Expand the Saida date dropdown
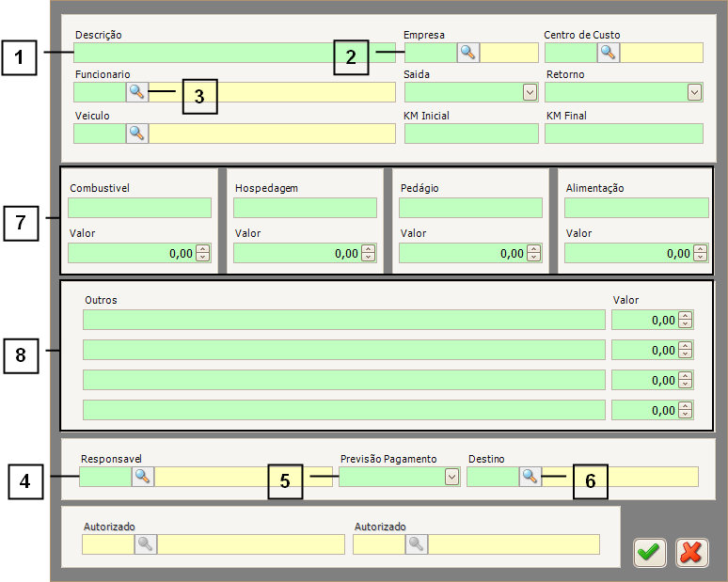728x582 pixels. 530,92
